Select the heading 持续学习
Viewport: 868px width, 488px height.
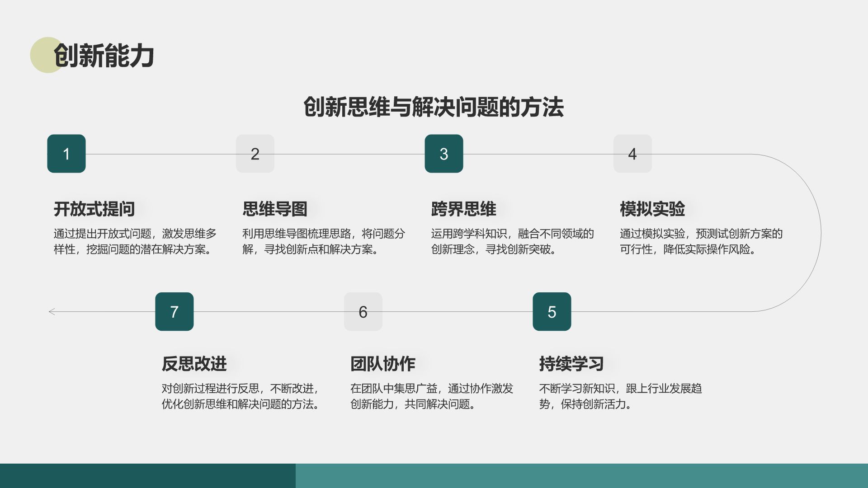click(x=571, y=363)
